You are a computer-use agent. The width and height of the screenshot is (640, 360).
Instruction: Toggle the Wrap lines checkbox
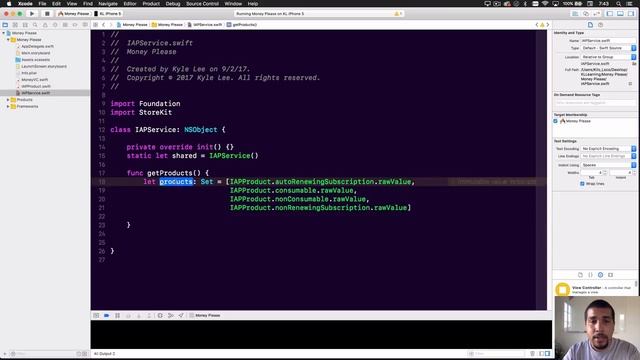(x=582, y=184)
